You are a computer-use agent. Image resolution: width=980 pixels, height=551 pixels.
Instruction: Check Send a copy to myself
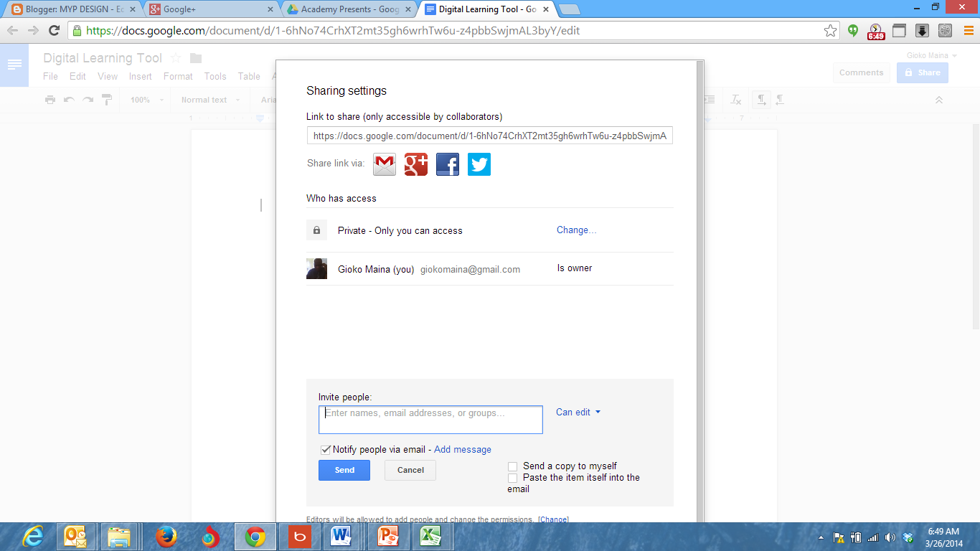tap(512, 466)
